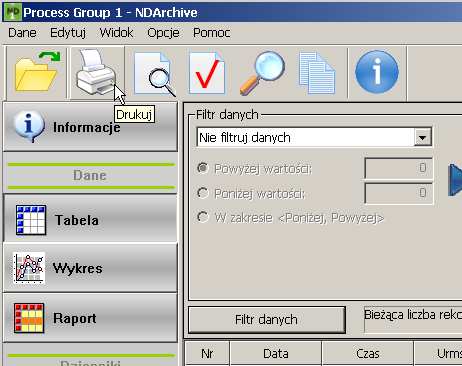
Task: Select the W zakresie radio button
Action: click(x=203, y=217)
